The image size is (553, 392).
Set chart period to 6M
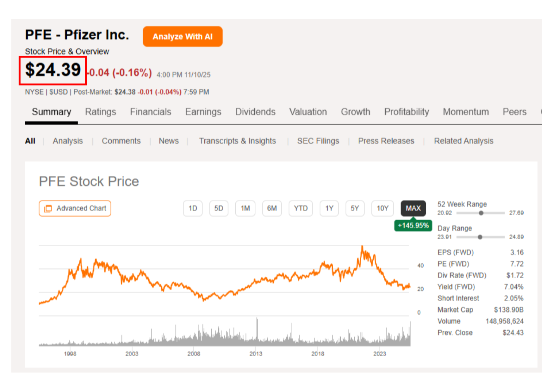[272, 208]
